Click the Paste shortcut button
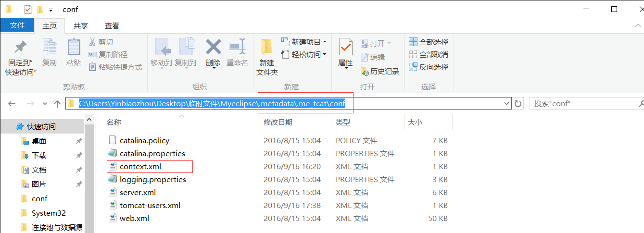The height and width of the screenshot is (233, 644). click(115, 67)
